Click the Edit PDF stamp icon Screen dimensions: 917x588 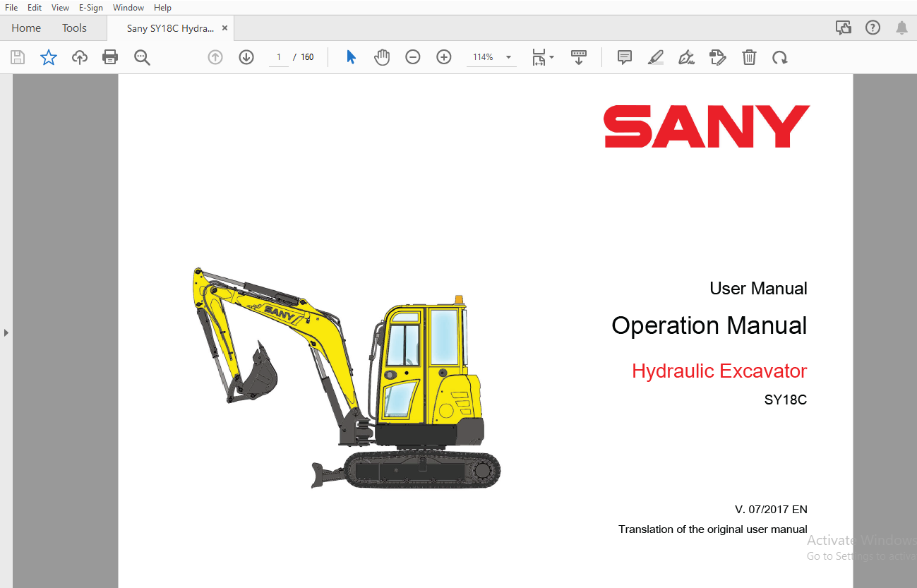point(718,57)
